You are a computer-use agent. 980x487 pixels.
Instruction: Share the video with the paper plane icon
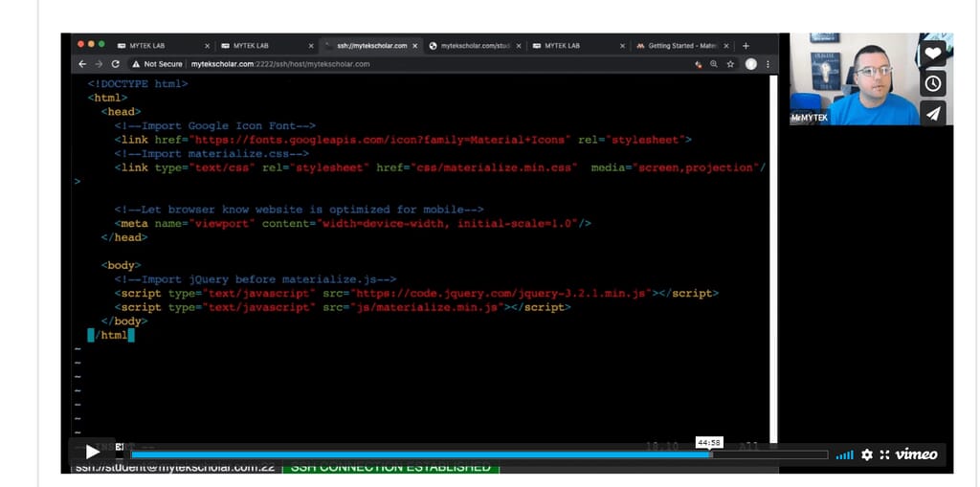[932, 113]
